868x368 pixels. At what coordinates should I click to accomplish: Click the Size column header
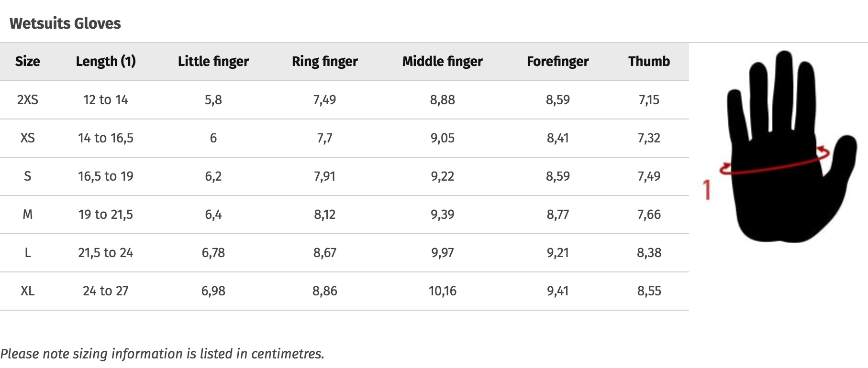[x=27, y=62]
